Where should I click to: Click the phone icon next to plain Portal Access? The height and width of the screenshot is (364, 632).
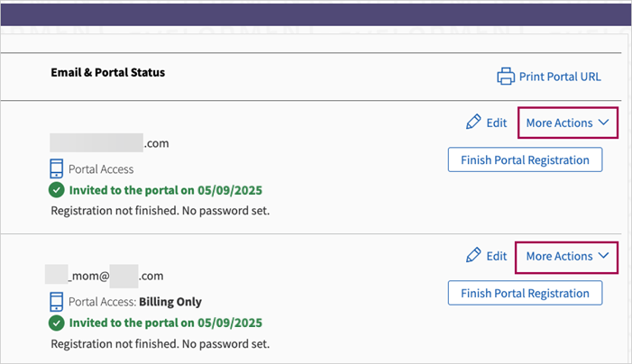[57, 168]
